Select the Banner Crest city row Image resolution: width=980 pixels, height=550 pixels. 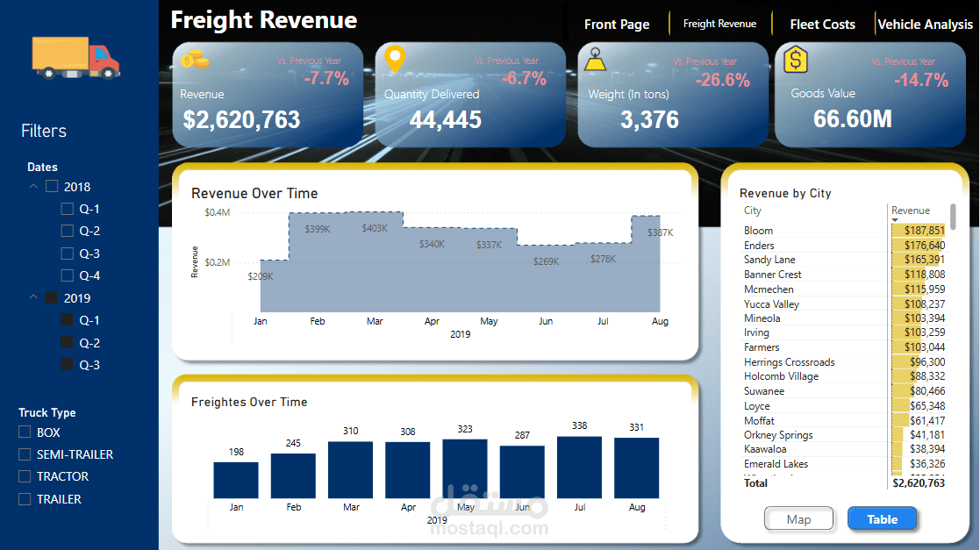click(844, 275)
